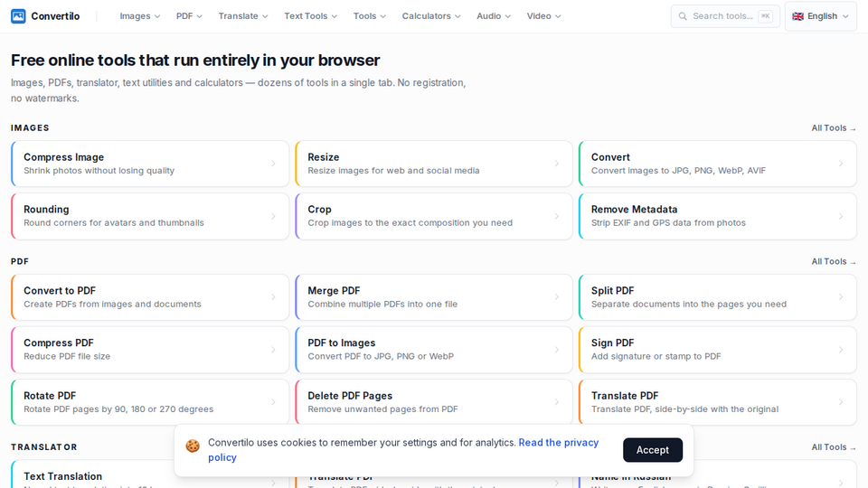This screenshot has height=488, width=868.
Task: Click the arrow on Rounding card
Action: pos(273,216)
